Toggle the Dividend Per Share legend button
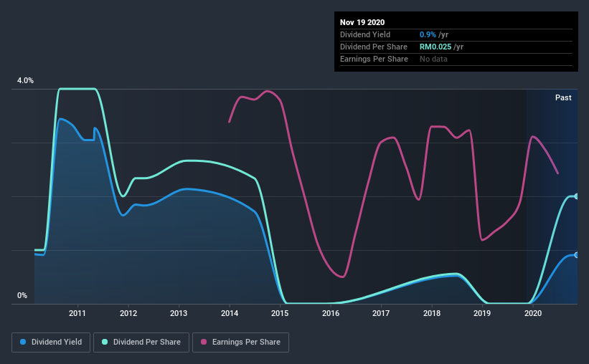Viewport: 589px width, 364px height. [x=141, y=343]
